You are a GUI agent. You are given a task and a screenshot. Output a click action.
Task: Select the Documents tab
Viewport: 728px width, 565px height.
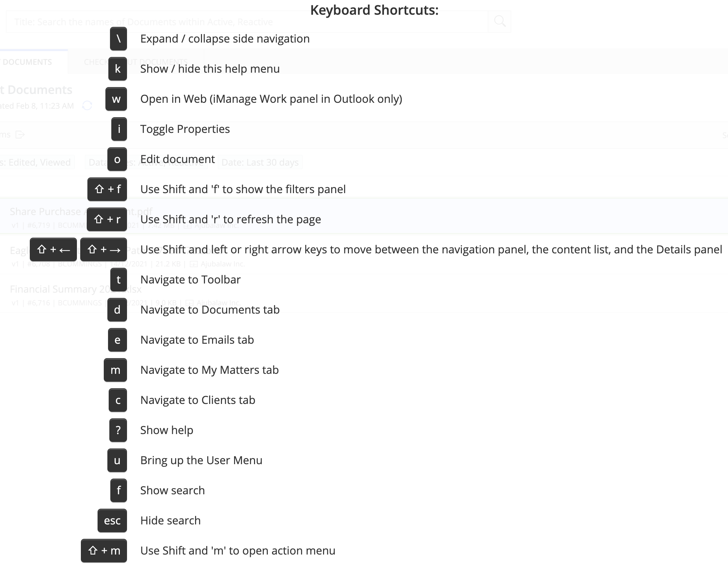point(27,62)
